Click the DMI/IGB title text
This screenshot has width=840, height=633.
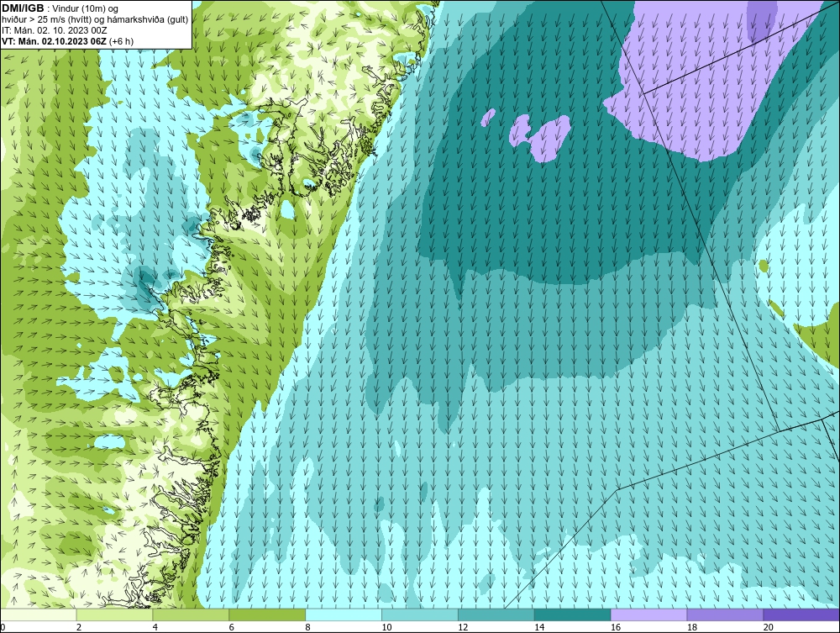[23, 8]
